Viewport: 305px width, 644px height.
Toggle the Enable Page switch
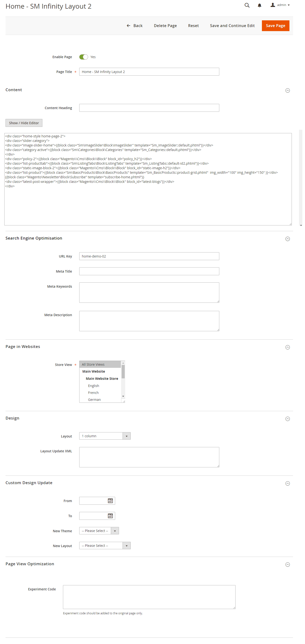(x=84, y=57)
